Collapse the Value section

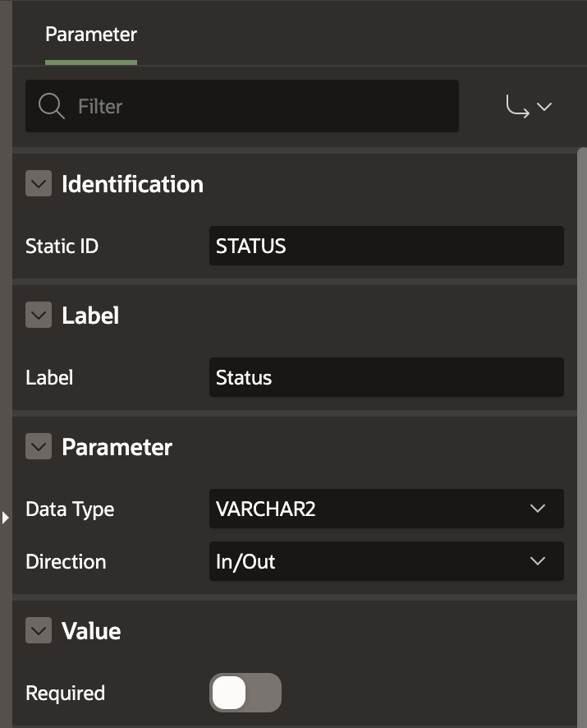(39, 630)
